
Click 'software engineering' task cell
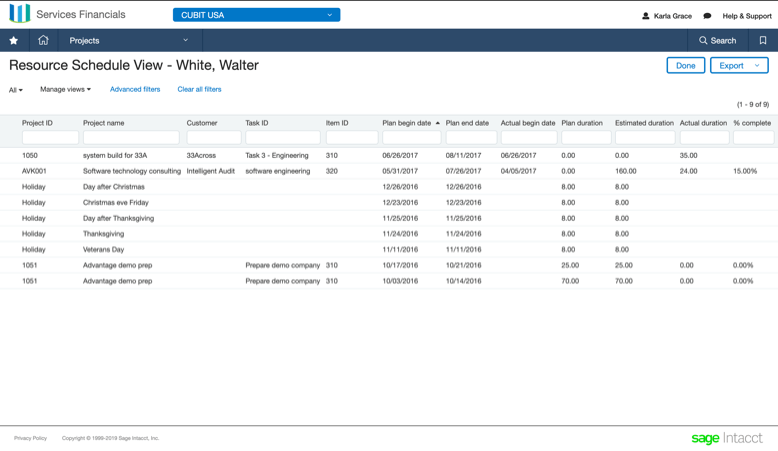point(278,171)
